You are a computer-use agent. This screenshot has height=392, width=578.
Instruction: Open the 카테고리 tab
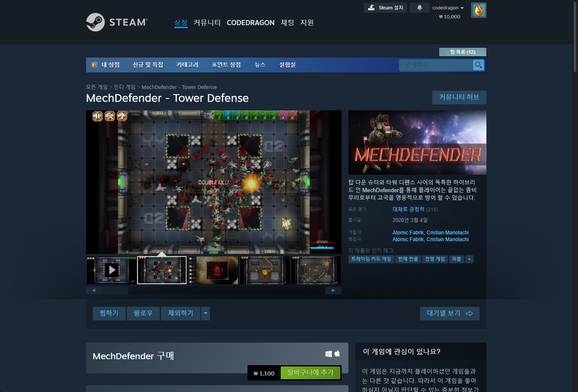pos(187,65)
